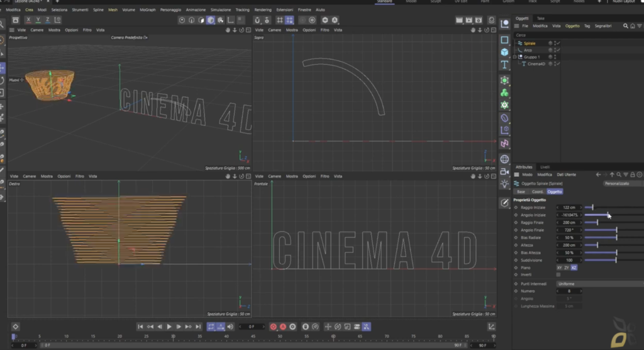
Task: Select the Base attributes tab
Action: tap(521, 191)
